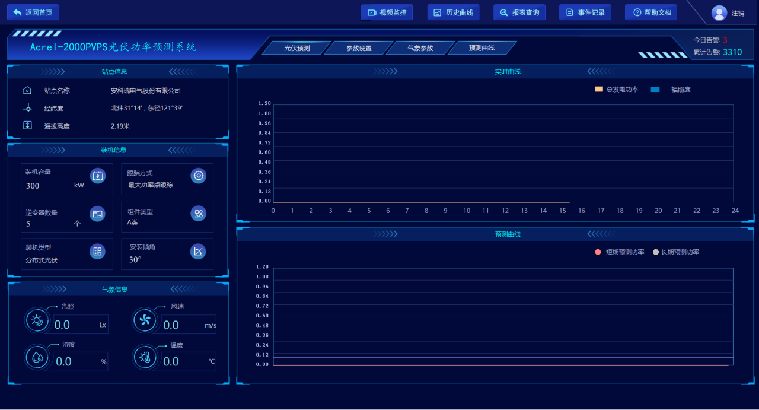Open the help document button
The width and height of the screenshot is (759, 410).
651,12
